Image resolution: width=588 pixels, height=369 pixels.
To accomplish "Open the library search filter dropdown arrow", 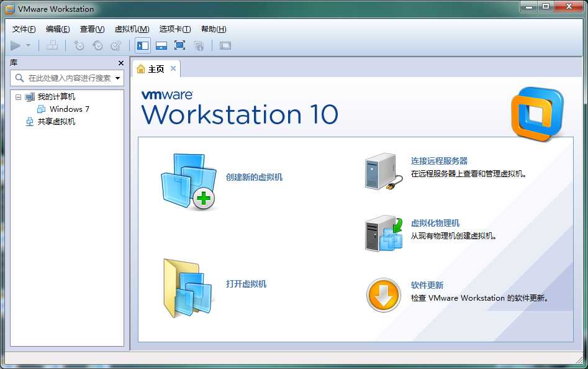I will pos(118,78).
